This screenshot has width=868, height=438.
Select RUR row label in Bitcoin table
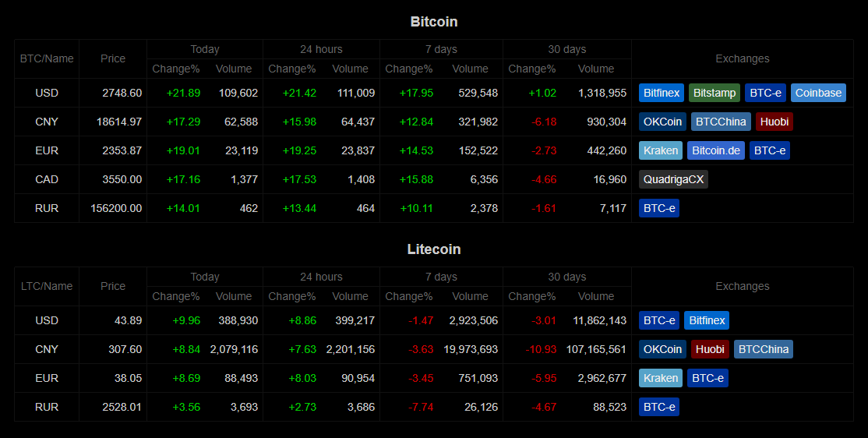coord(47,208)
